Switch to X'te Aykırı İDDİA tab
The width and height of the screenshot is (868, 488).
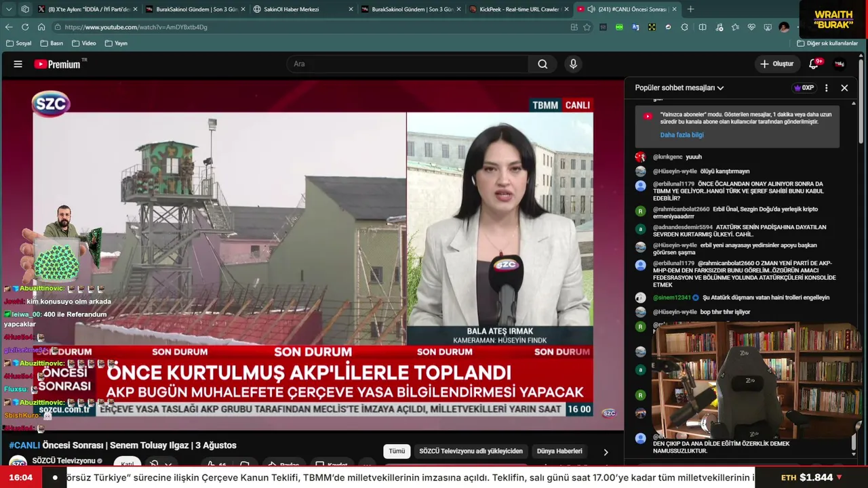pyautogui.click(x=87, y=9)
